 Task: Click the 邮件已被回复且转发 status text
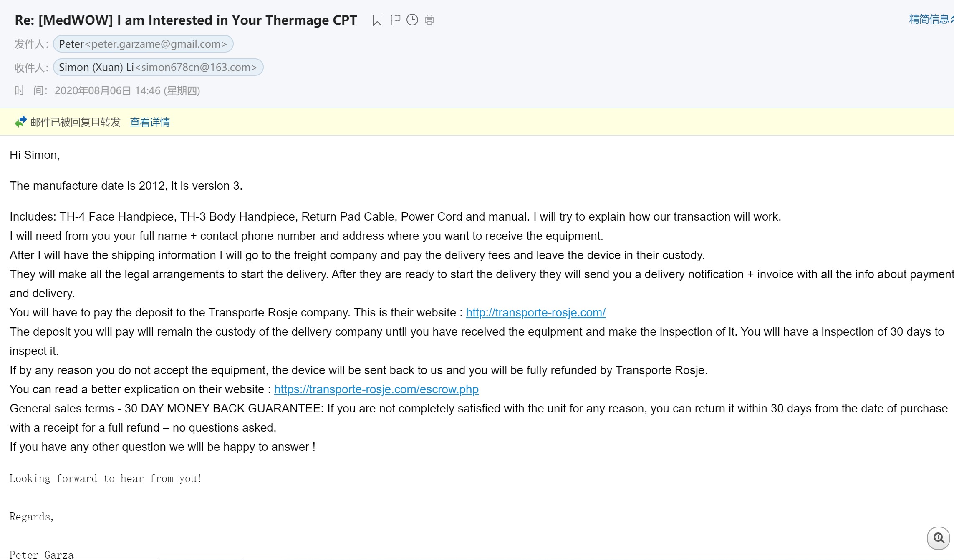pos(76,122)
